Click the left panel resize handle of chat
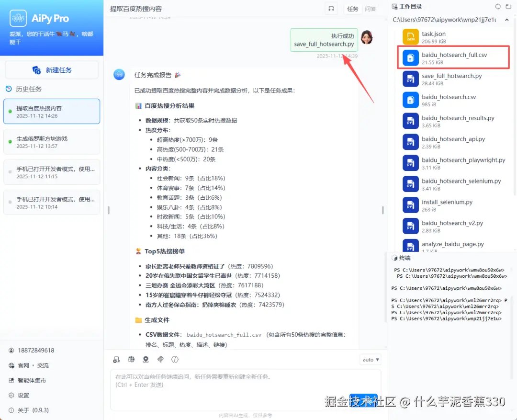Screen dimensions: 517x420 [x=109, y=210]
